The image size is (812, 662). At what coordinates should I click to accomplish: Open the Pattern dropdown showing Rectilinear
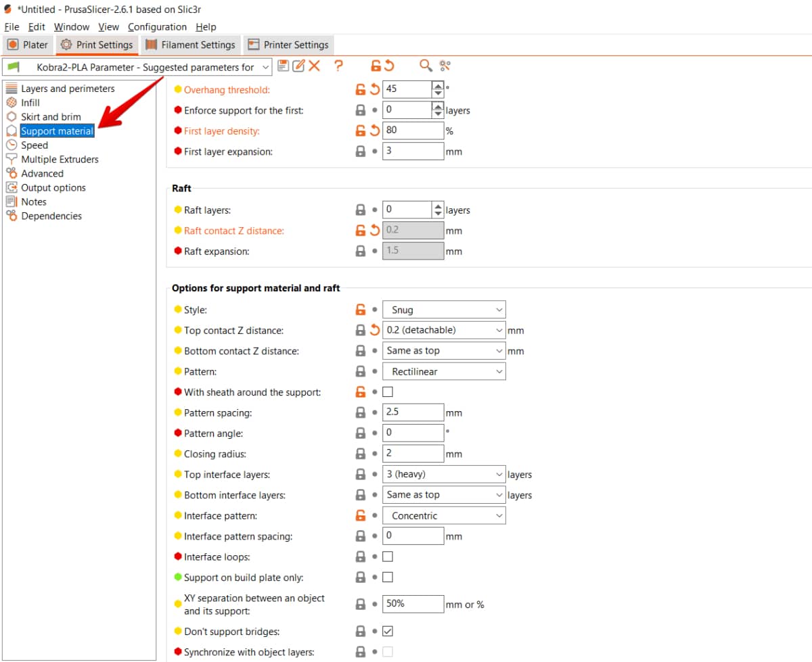coord(444,371)
